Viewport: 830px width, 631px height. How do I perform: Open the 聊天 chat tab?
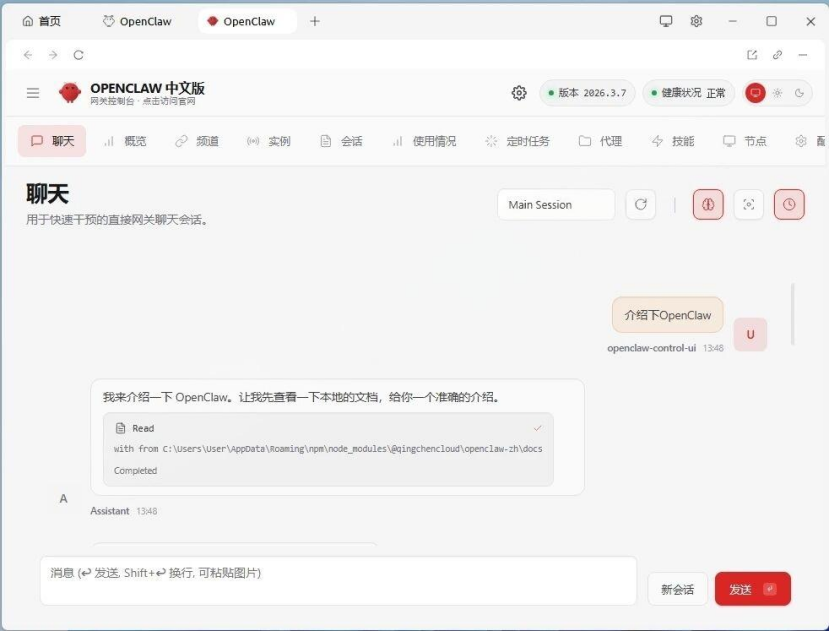(52, 141)
